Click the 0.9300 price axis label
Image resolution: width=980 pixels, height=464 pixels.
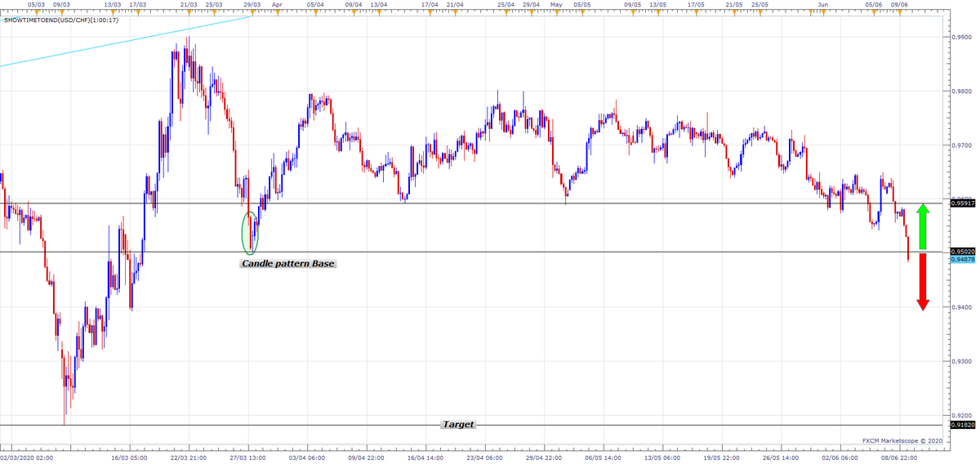(x=961, y=360)
